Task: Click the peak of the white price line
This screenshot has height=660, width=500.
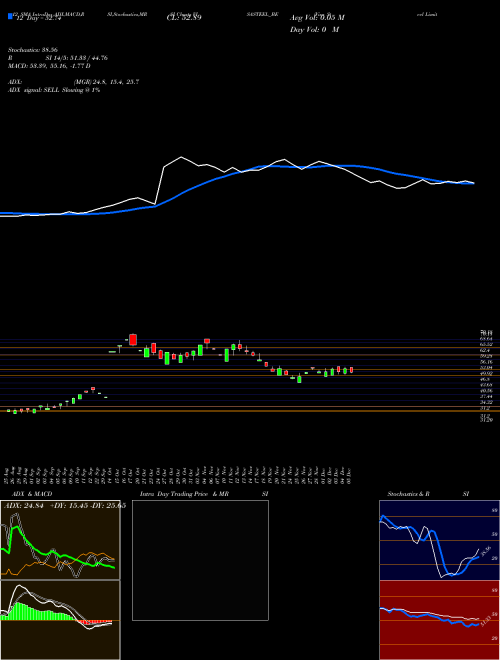Action: tap(181, 157)
